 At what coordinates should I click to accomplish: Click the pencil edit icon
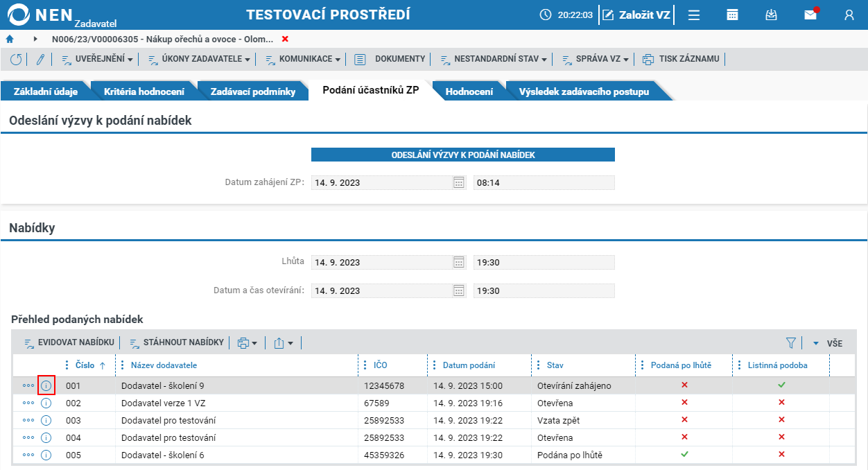pos(40,60)
